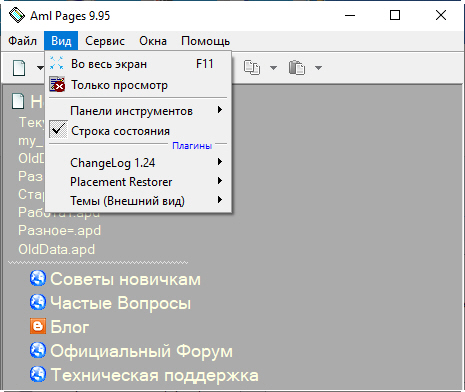The width and height of the screenshot is (465, 392).
Task: Open the Помощь menu
Action: click(x=205, y=41)
